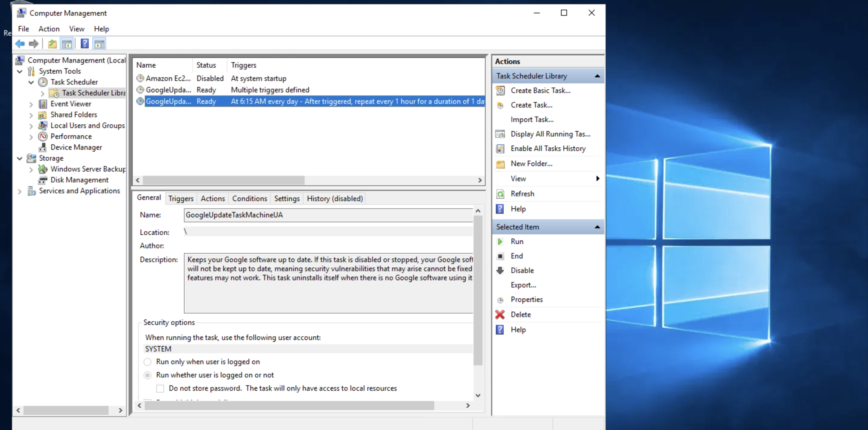Image resolution: width=868 pixels, height=430 pixels.
Task: Collapse the Storage tree node
Action: coord(20,158)
